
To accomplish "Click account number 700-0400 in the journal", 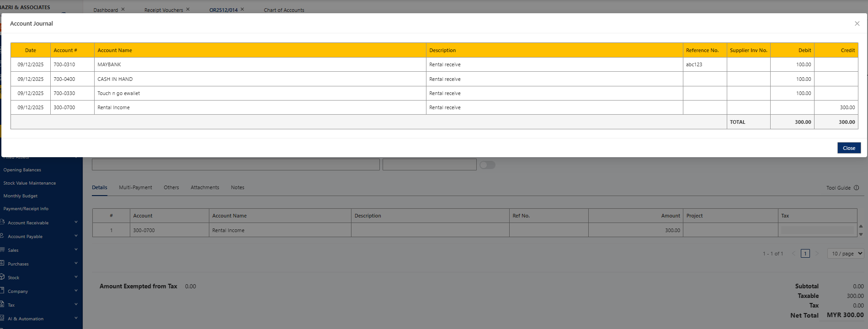I will pos(64,79).
